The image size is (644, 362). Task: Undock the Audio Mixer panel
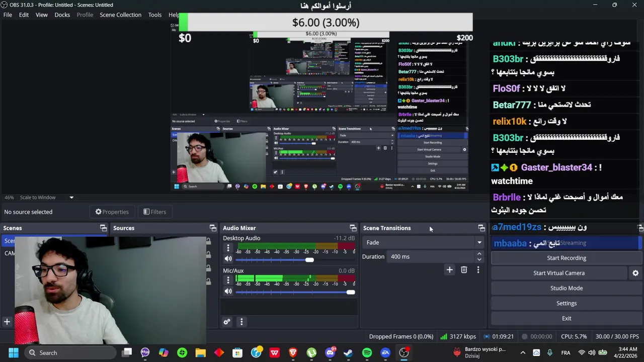coord(353,228)
